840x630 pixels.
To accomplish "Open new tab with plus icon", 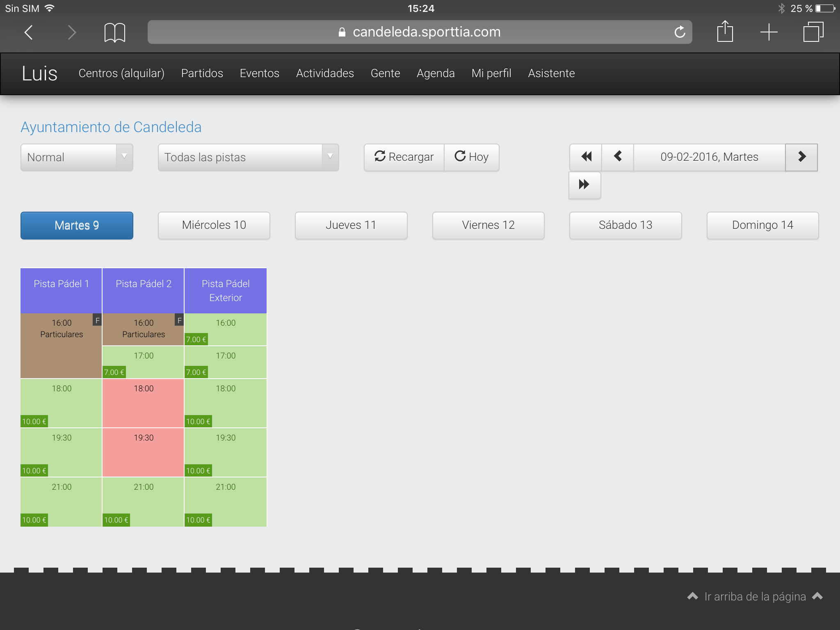I will pyautogui.click(x=769, y=32).
